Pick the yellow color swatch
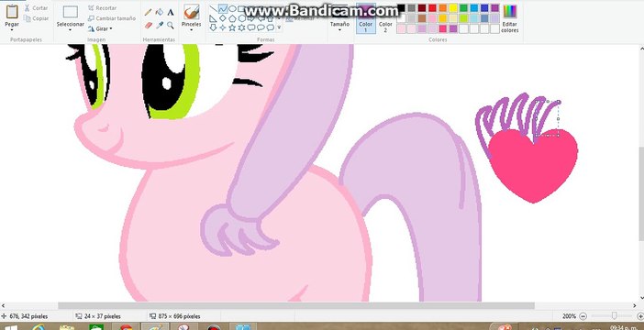The height and width of the screenshot is (330, 644). (453, 8)
